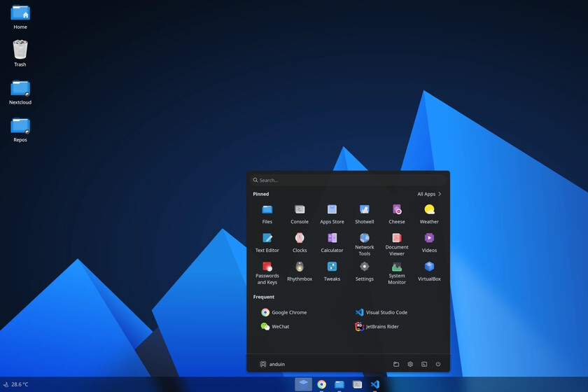Select the Nextcloud folder on the desktop

tap(20, 91)
